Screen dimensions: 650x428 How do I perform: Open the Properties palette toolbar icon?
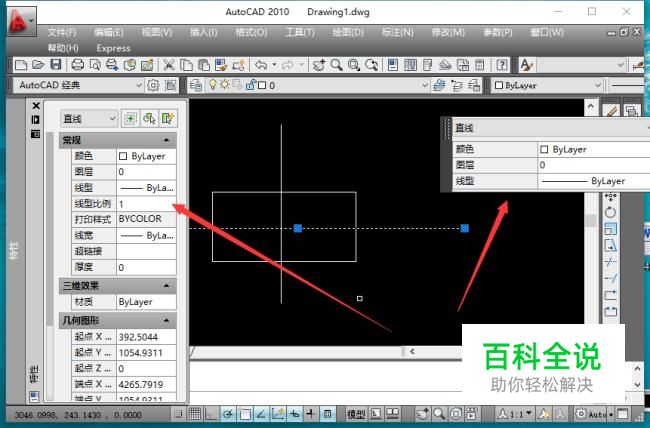tap(393, 65)
